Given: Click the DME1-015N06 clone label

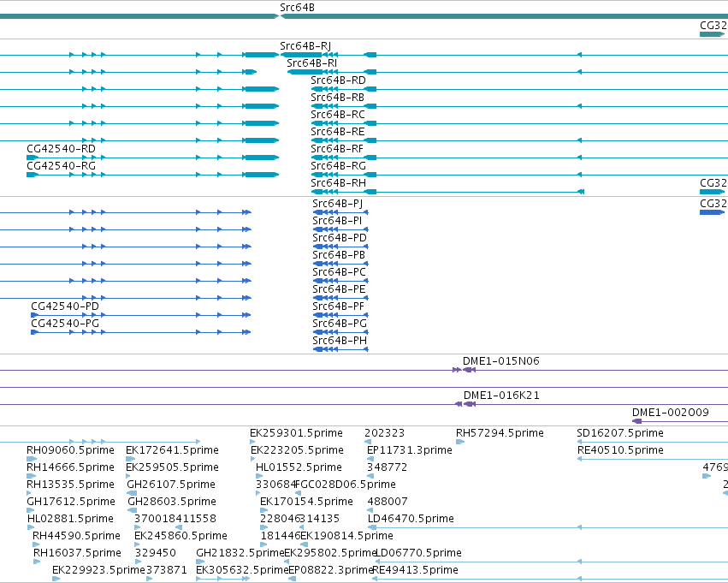Looking at the screenshot, I should click(501, 362).
